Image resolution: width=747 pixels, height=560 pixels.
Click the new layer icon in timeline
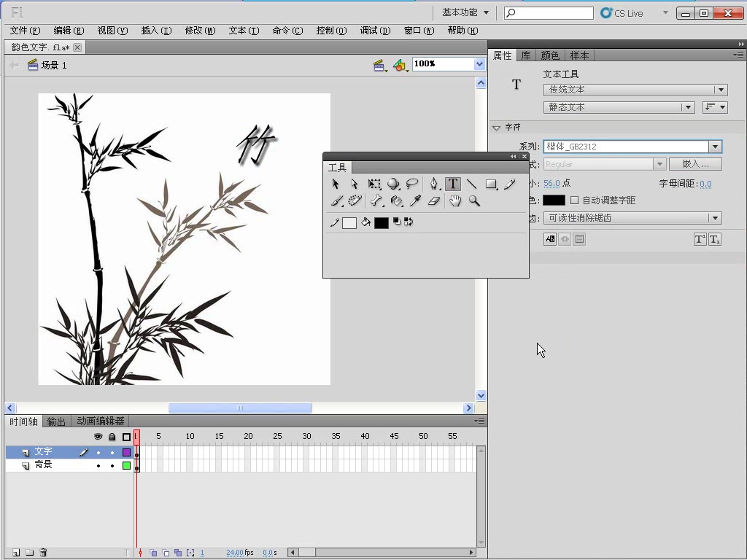(x=17, y=552)
